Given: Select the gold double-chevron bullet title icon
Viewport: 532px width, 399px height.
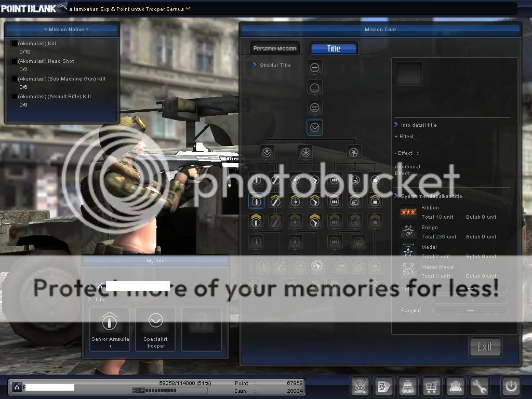Looking at the screenshot, I should [256, 221].
